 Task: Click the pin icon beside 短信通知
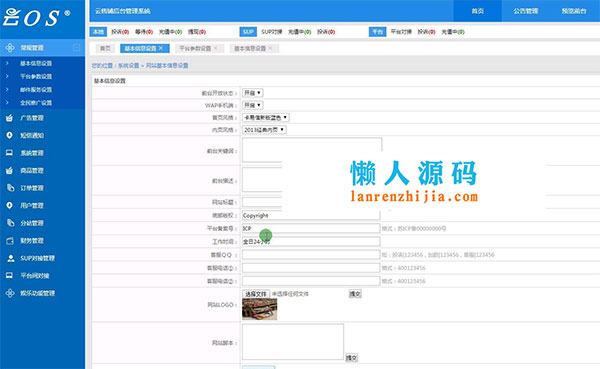[x=10, y=135]
